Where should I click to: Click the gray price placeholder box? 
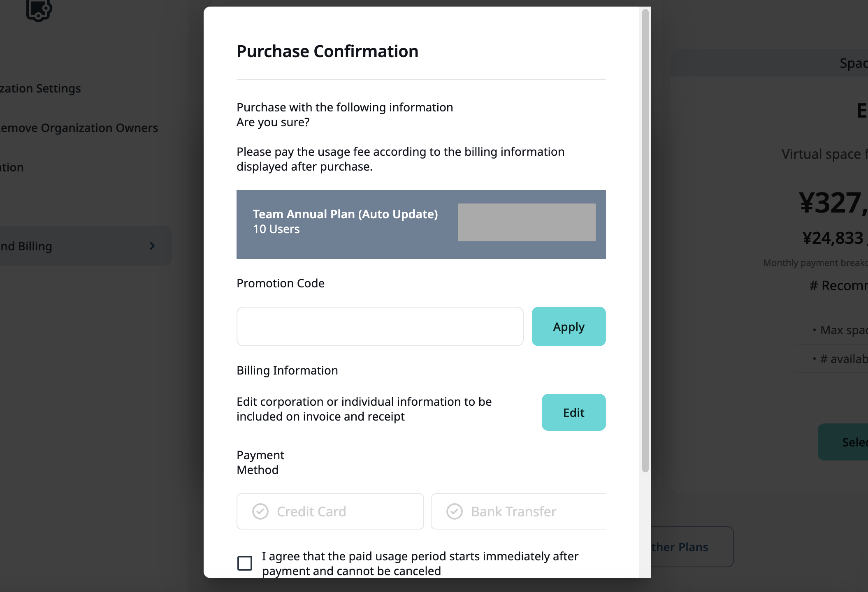pos(527,222)
